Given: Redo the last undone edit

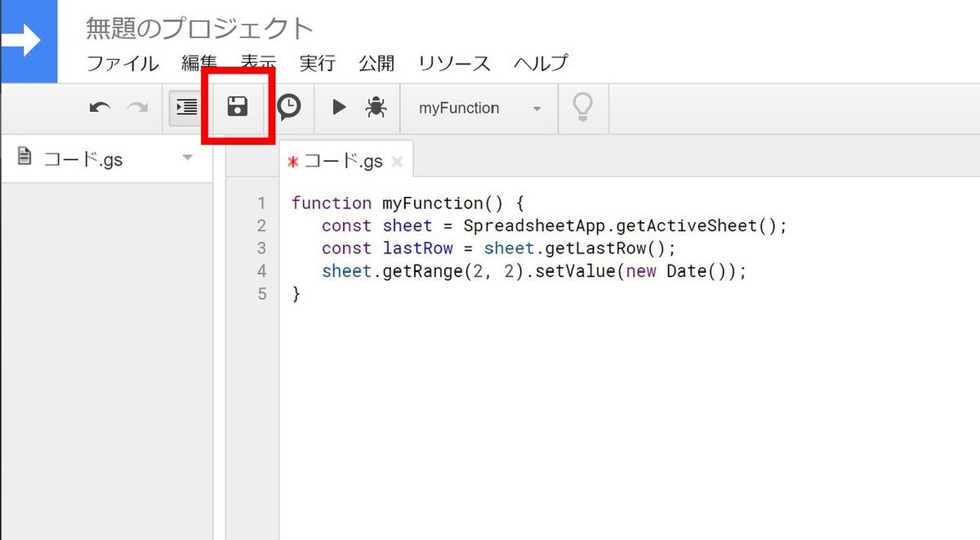Looking at the screenshot, I should (137, 108).
